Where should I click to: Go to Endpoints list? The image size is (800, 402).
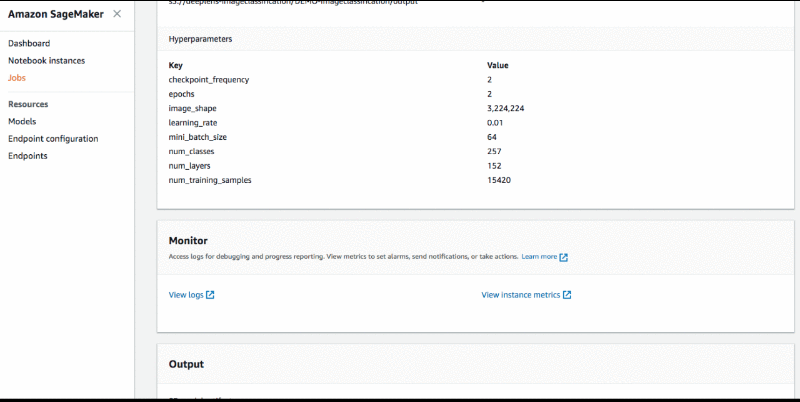(x=28, y=156)
